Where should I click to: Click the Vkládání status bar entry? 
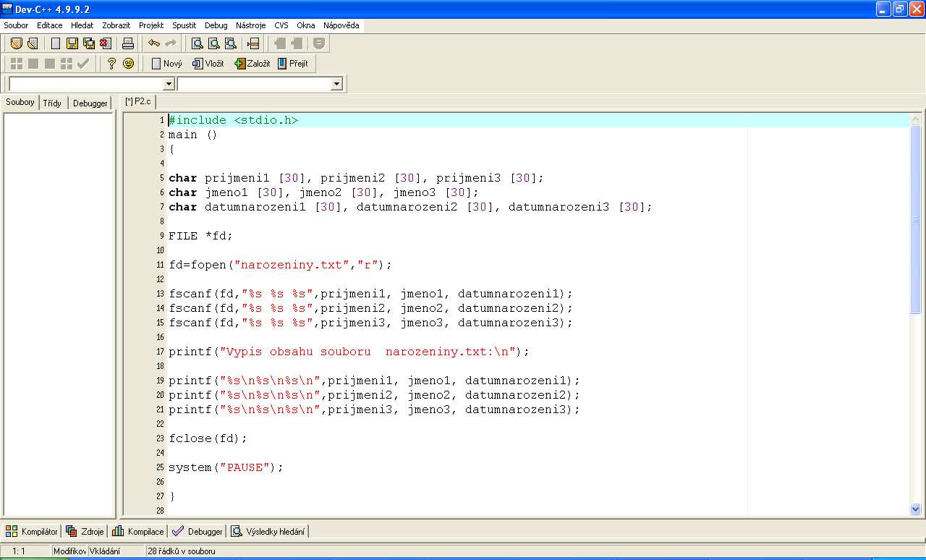click(105, 551)
